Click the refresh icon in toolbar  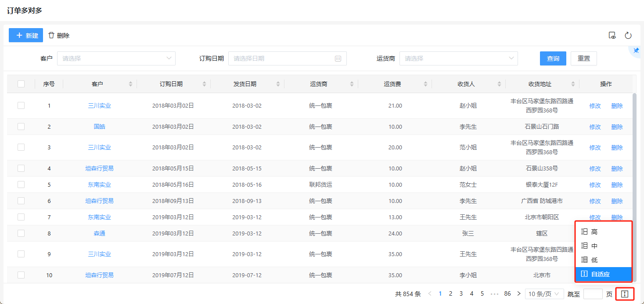pyautogui.click(x=628, y=36)
